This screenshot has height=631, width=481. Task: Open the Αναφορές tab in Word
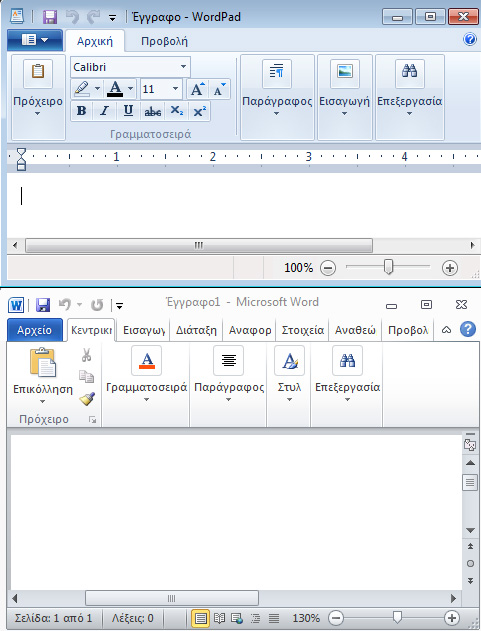coord(250,330)
